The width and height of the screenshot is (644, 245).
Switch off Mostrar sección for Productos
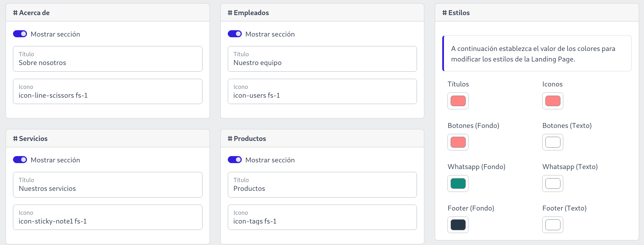[x=235, y=160]
